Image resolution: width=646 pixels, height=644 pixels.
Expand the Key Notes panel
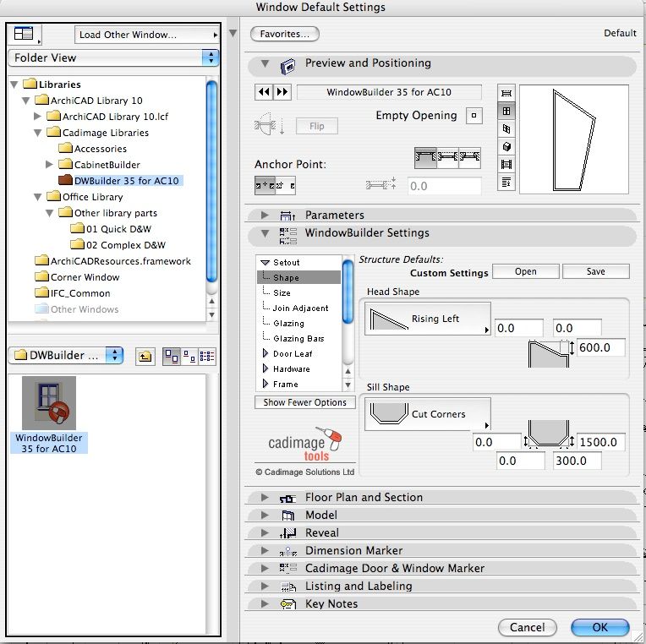pos(265,603)
